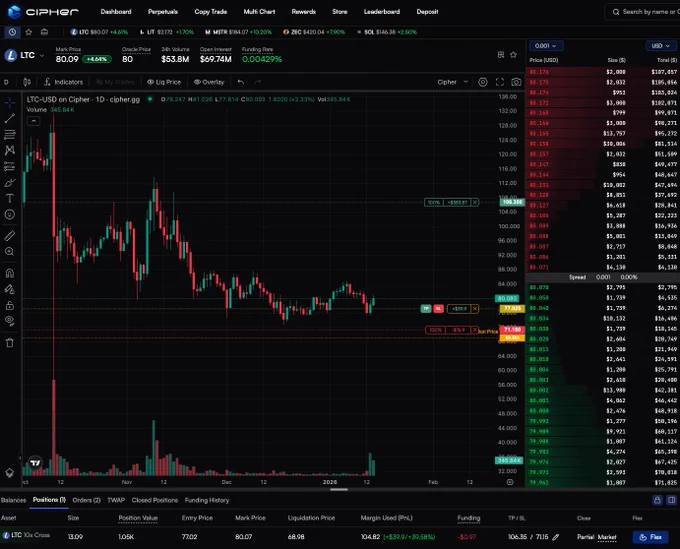The height and width of the screenshot is (549, 680).
Task: Click the watchlist star icon in ticker bar
Action: point(29,32)
